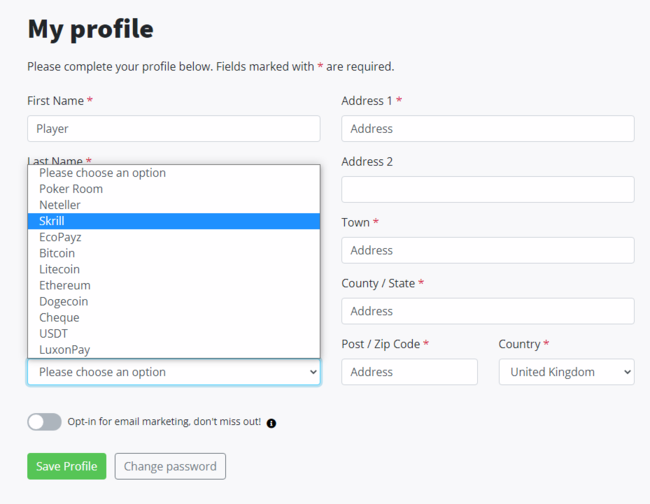Select Neteller from the options
650x504 pixels.
click(174, 205)
